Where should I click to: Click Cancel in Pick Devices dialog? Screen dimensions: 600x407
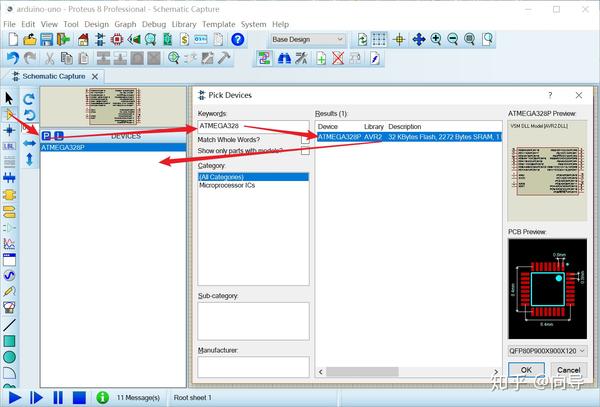click(x=569, y=370)
